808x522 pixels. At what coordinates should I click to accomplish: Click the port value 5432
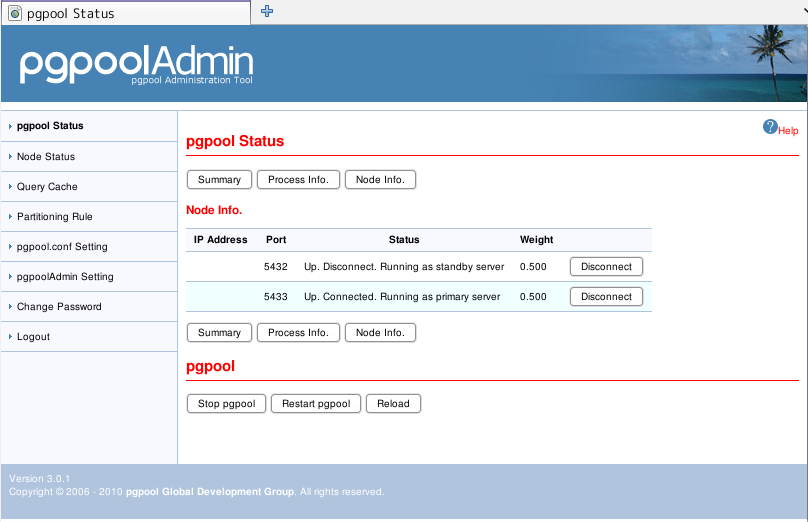276,266
